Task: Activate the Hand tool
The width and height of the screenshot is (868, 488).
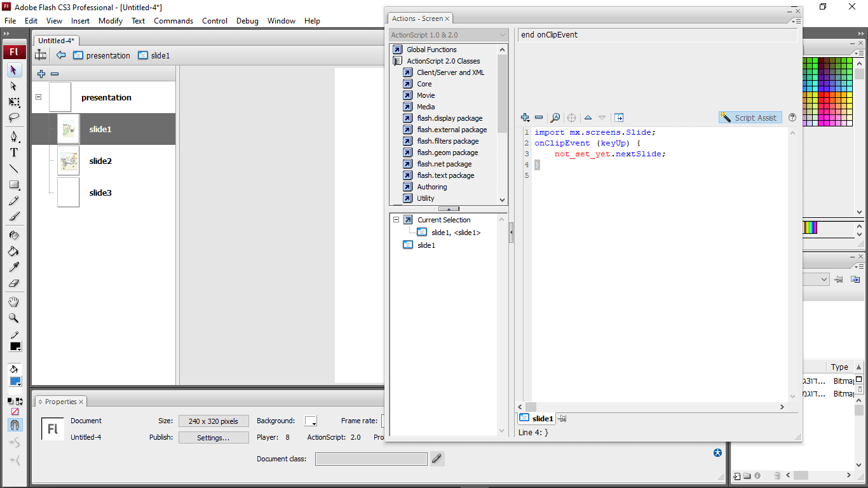Action: tap(13, 302)
